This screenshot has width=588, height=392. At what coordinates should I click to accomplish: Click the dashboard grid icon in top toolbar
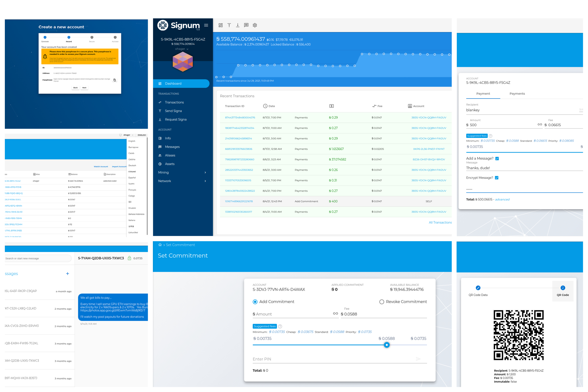click(x=220, y=25)
